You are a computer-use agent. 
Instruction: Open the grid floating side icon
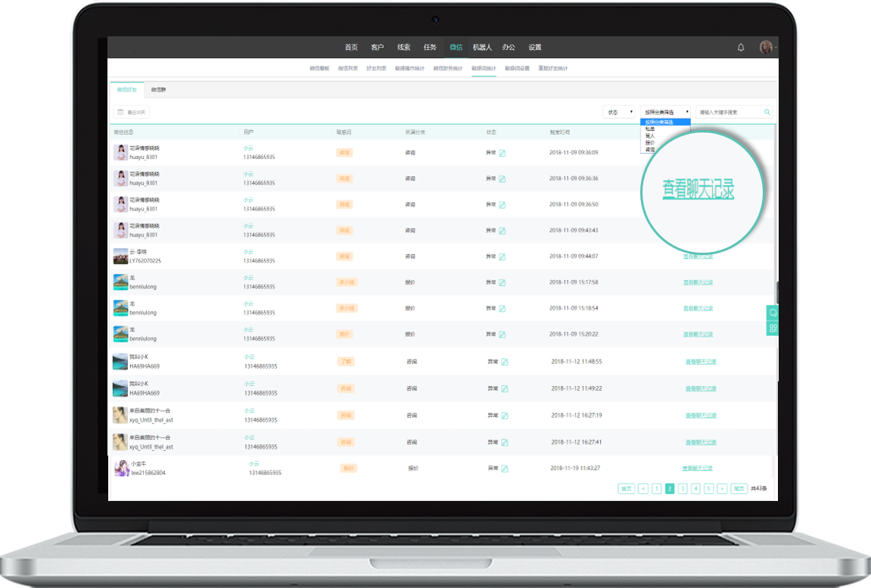point(773,328)
